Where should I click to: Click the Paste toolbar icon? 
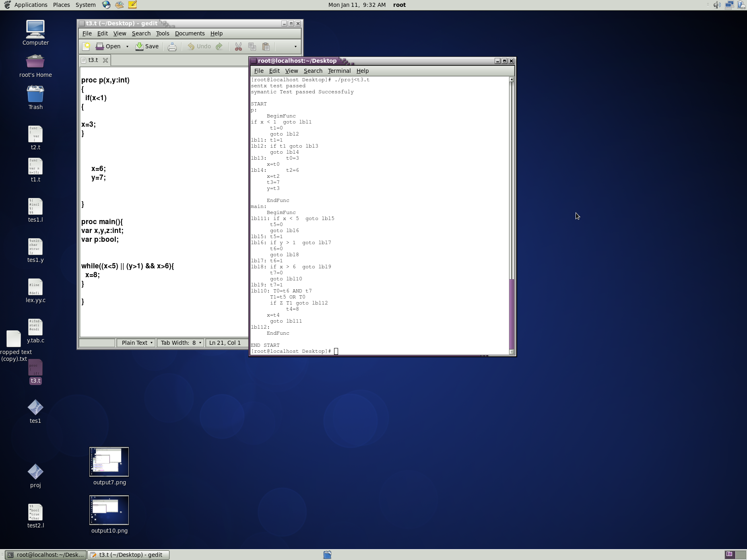[x=266, y=47]
